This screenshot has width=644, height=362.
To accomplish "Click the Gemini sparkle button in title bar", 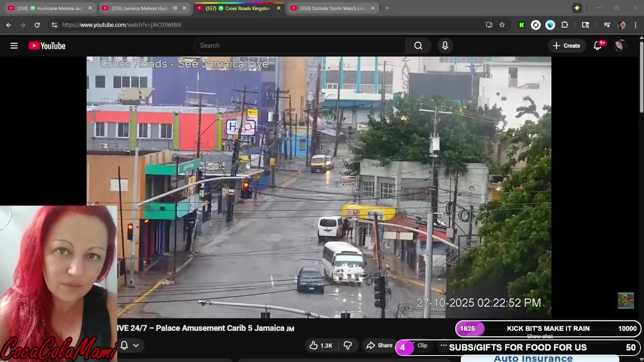I will [x=577, y=8].
